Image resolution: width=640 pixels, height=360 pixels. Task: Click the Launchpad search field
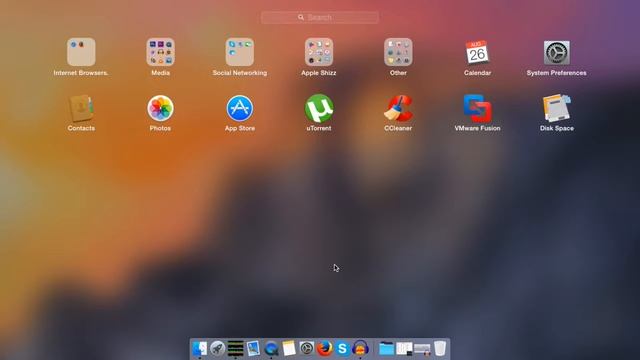pyautogui.click(x=320, y=17)
